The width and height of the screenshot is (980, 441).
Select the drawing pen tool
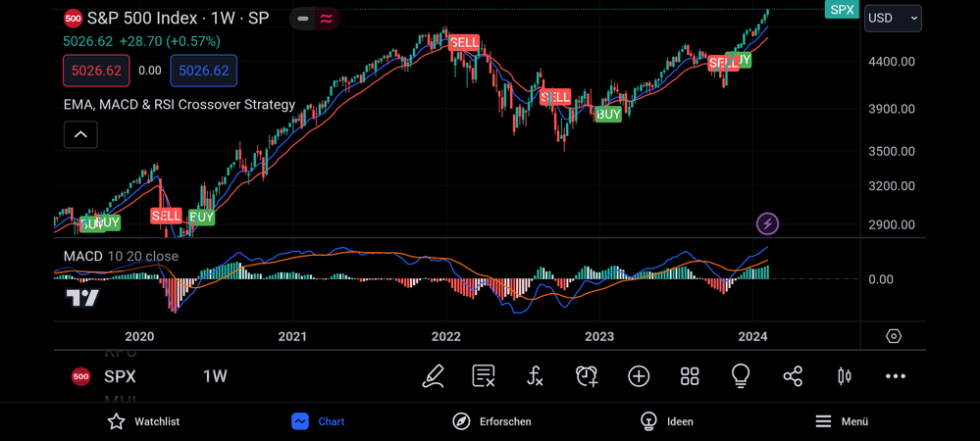coord(433,376)
